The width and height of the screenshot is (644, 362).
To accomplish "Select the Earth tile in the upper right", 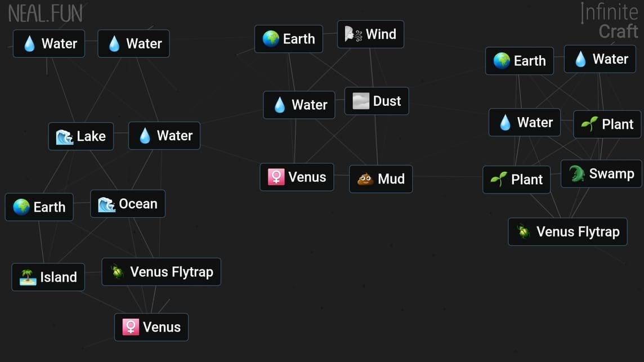I will click(519, 61).
